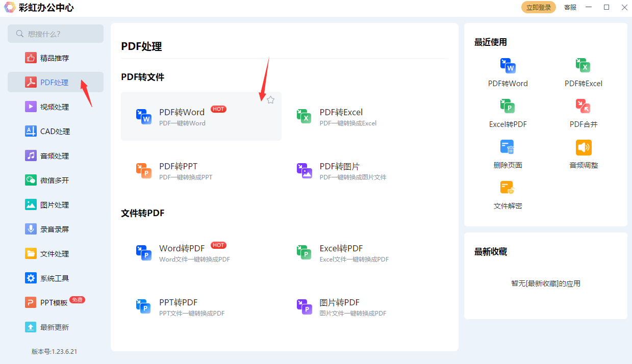
Task: Open the Word转PDF title text
Action: coord(182,248)
